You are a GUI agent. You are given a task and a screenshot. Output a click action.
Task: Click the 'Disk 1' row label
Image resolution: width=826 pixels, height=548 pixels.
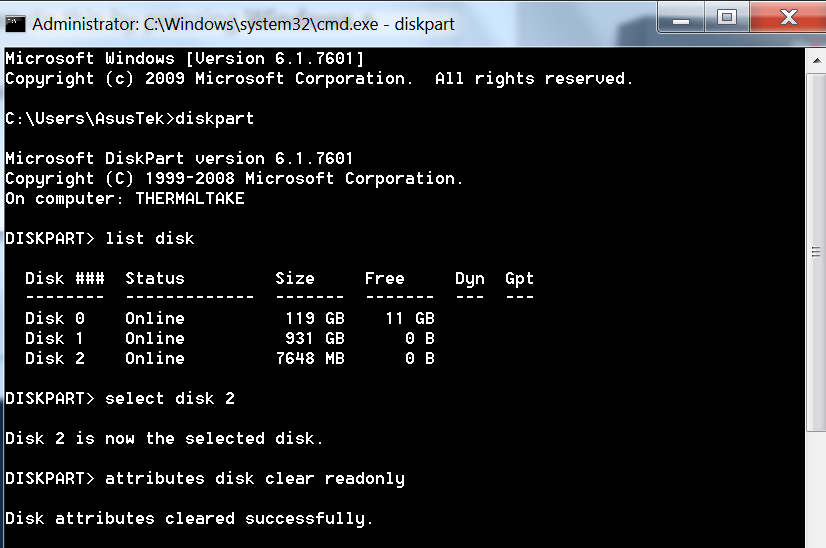click(55, 338)
